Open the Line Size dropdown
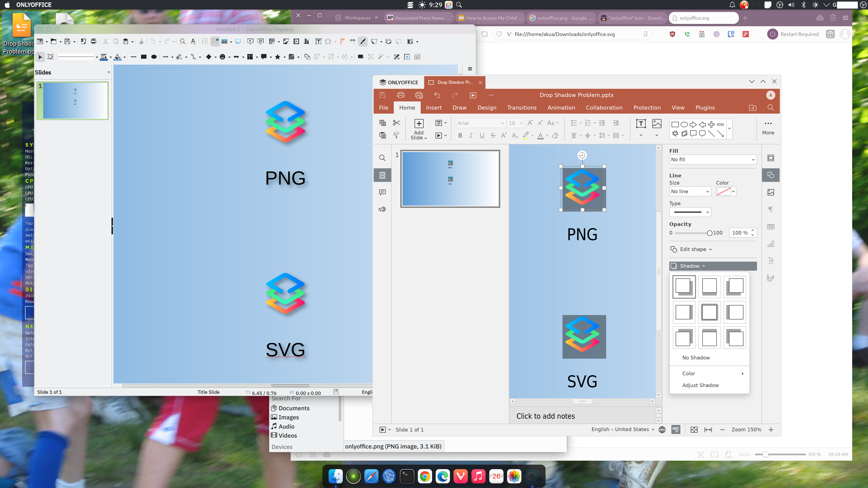 (690, 192)
